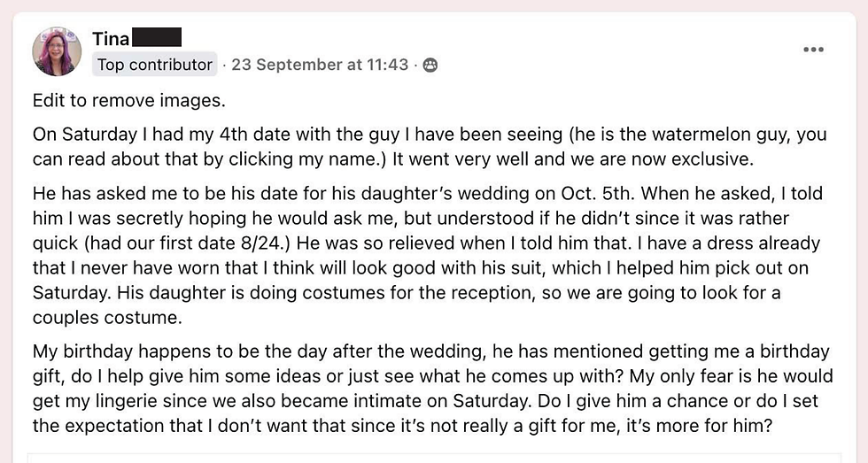Click the words 'couples costume.' in post
Image resolution: width=868 pixels, height=463 pixels.
point(107,318)
